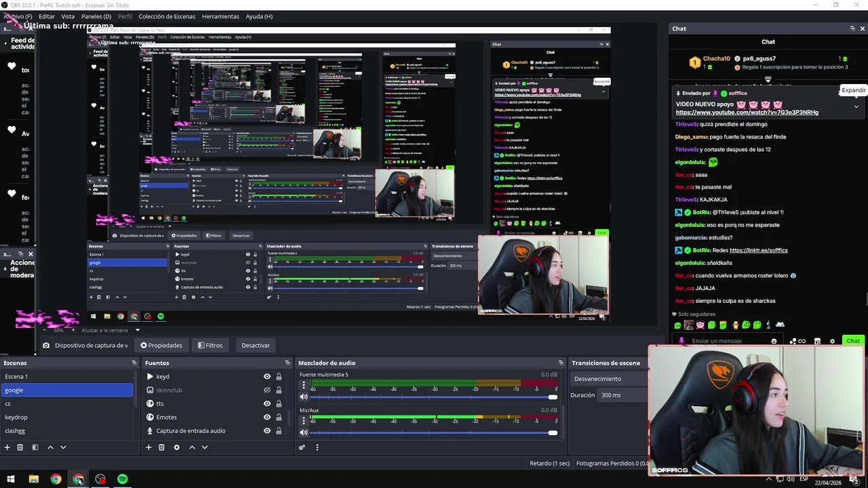Open the YouTube link in pinned message
868x488 pixels.
click(747, 113)
